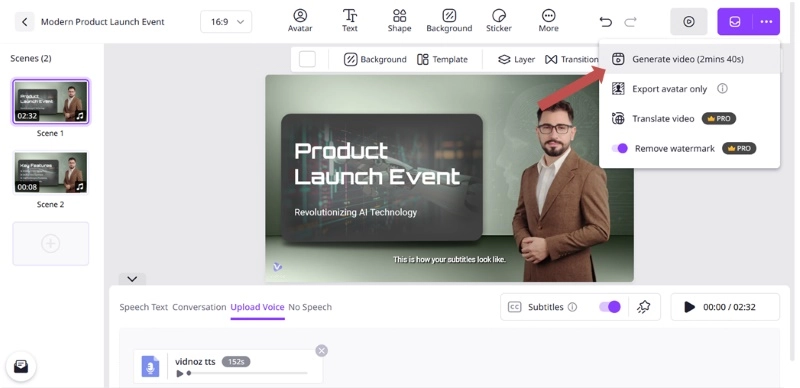This screenshot has height=388, width=800.
Task: Open the Shape tool
Action: point(399,21)
